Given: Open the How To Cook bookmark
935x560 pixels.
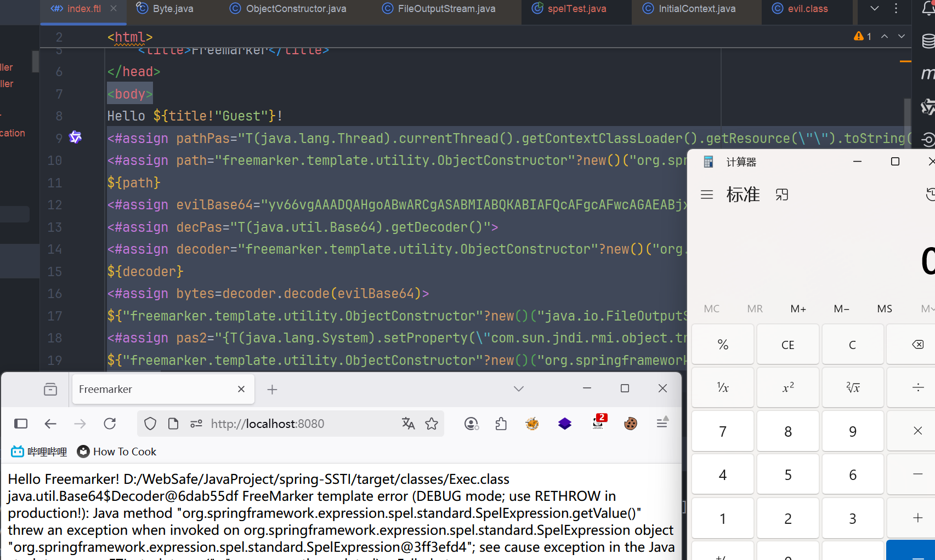Looking at the screenshot, I should (x=117, y=452).
